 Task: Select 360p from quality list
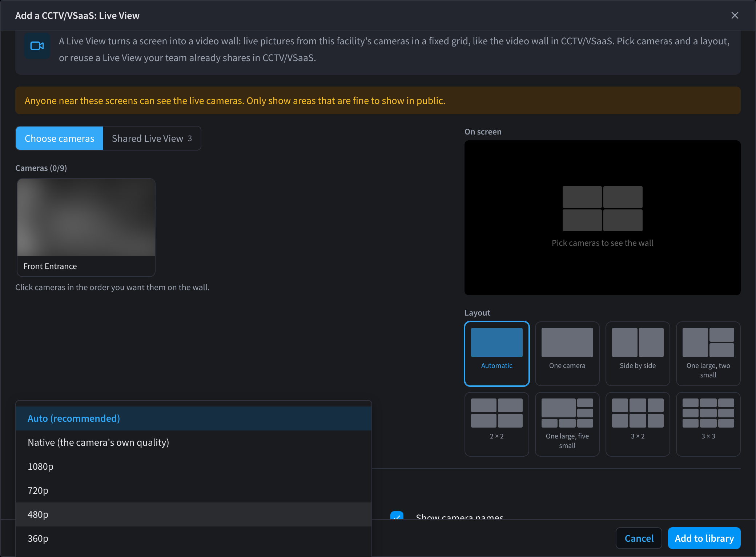[194, 538]
